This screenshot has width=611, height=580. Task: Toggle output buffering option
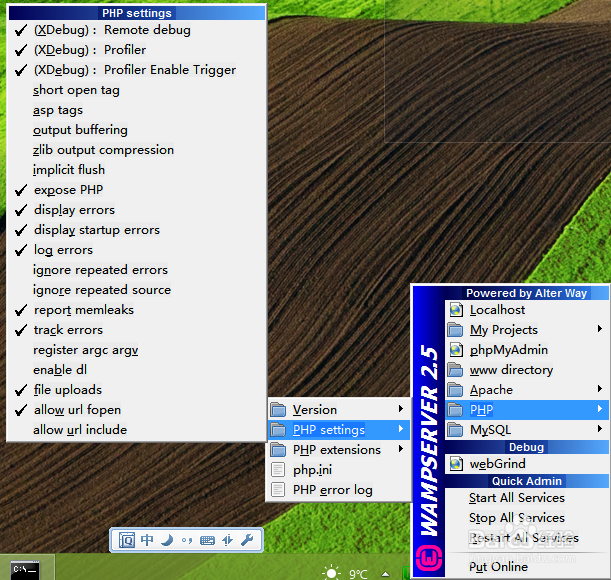[136, 130]
